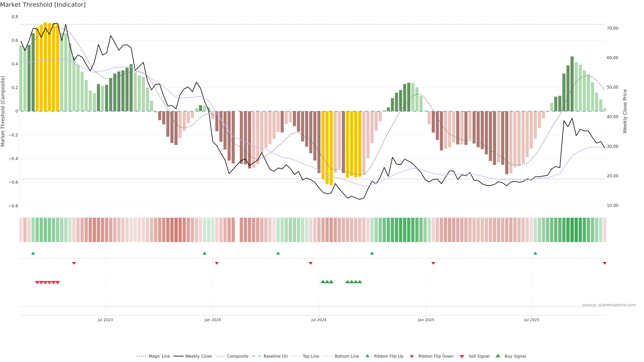Click the Jan 2024 x-axis label
This screenshot has width=644, height=362.
[x=212, y=320]
